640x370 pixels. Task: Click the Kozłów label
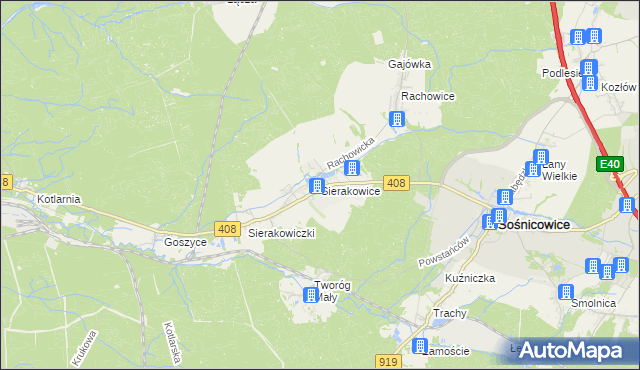click(x=618, y=87)
